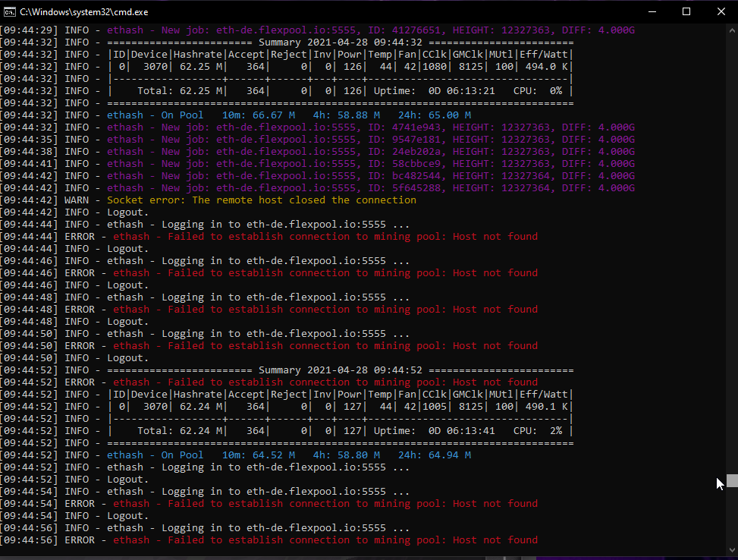Click the title text 'C:\Windows\system32\cmd.exe'
Screen dimensions: 738x560
coord(83,12)
